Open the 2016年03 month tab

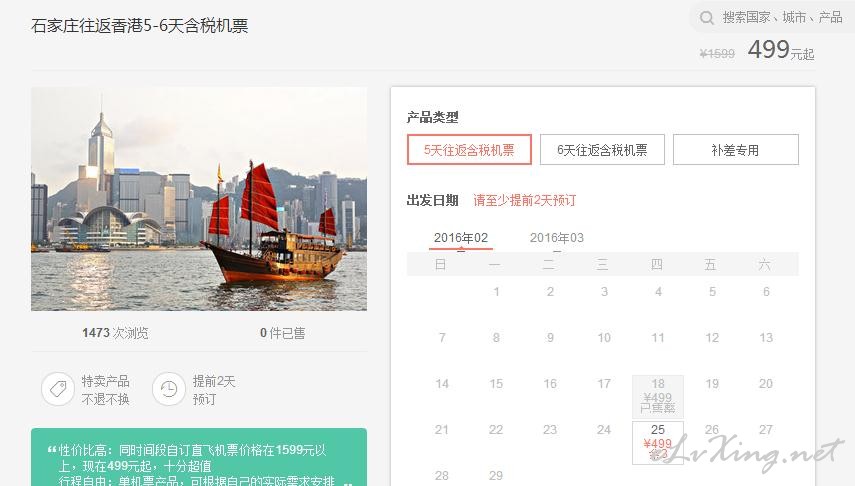click(557, 238)
